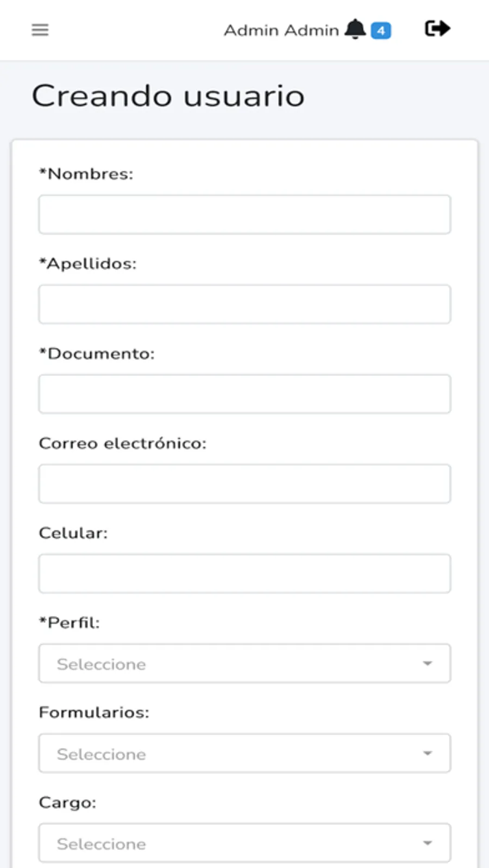Select the Correo electrónico input
The image size is (489, 868).
pyautogui.click(x=244, y=483)
